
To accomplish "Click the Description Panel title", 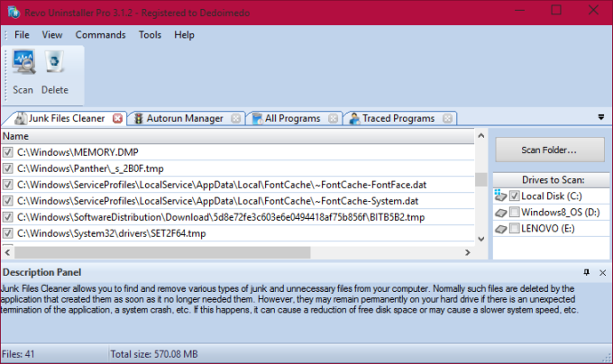I will coord(41,272).
